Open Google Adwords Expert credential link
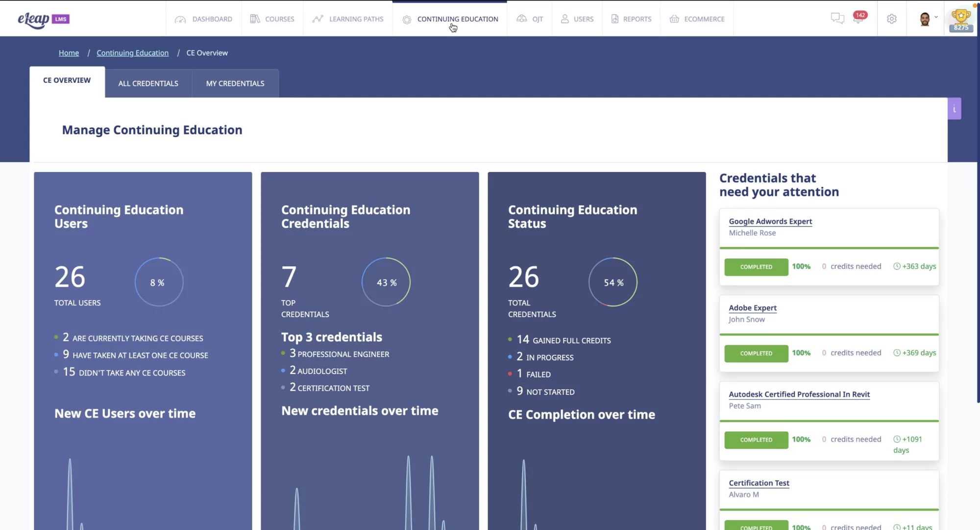The image size is (980, 530). tap(770, 222)
